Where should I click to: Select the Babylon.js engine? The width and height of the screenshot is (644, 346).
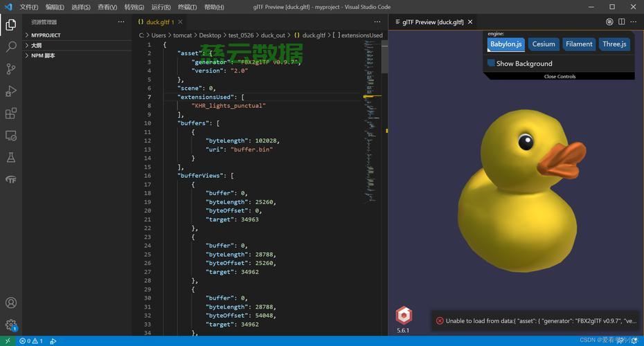tap(506, 44)
